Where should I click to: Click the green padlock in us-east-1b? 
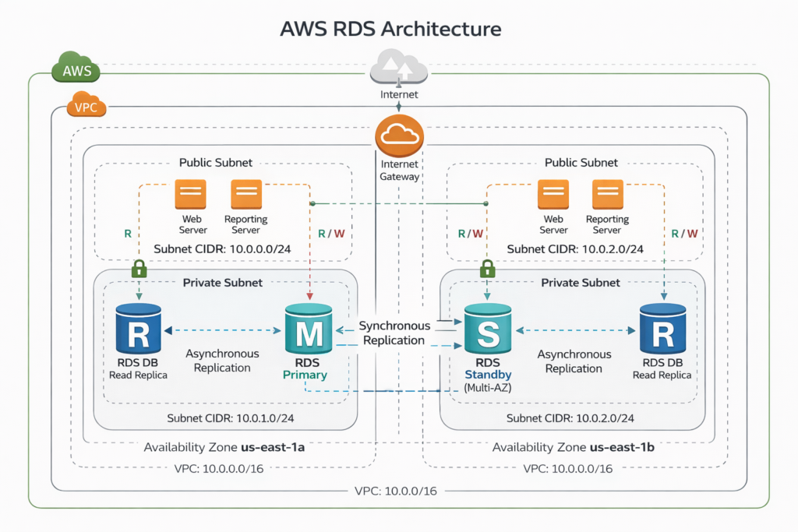coord(487,270)
